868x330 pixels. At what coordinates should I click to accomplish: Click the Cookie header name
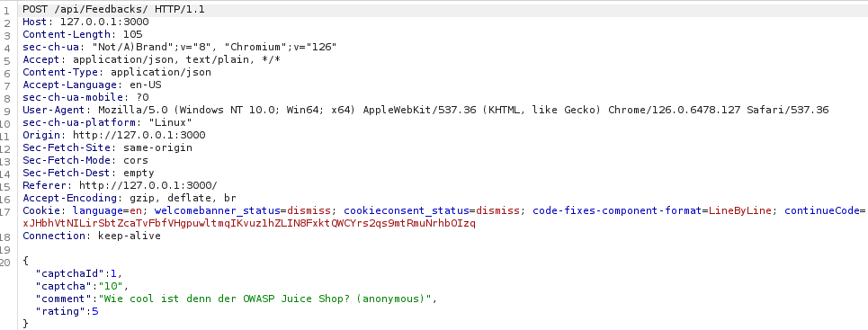click(x=41, y=211)
